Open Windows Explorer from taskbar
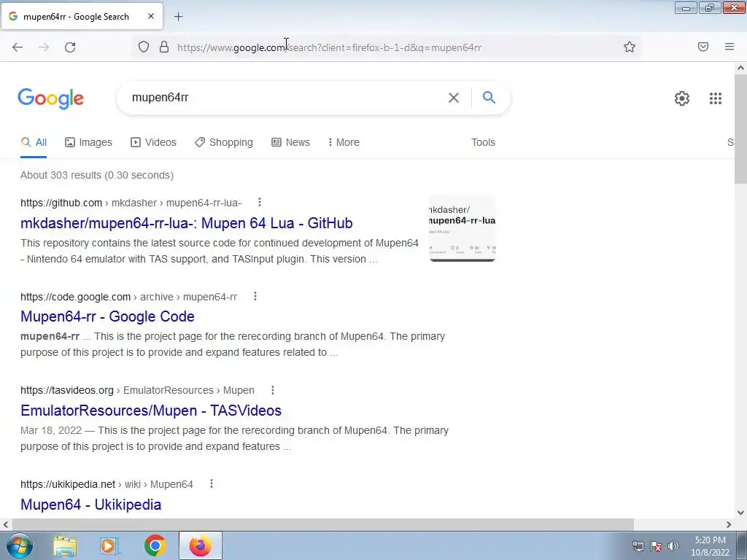747x560 pixels. (65, 545)
